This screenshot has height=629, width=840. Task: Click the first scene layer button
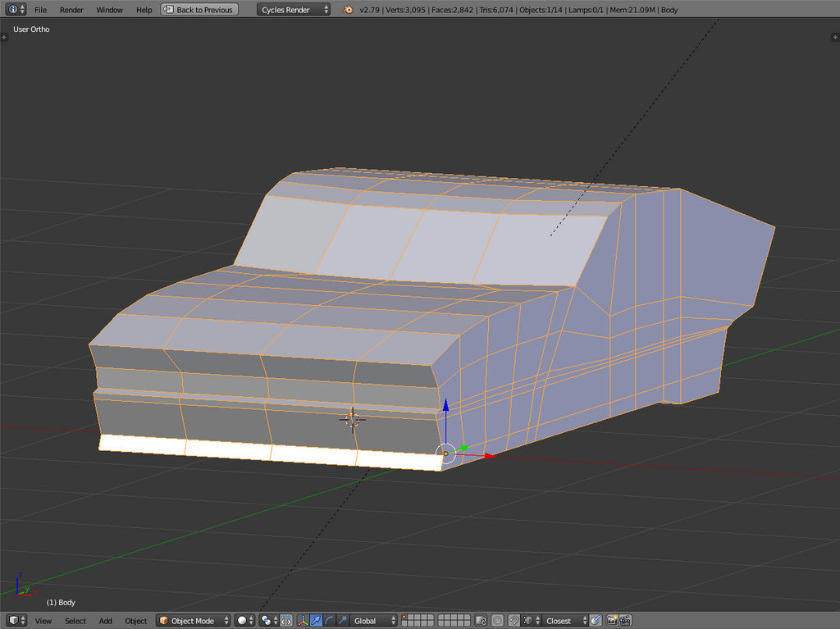pos(406,618)
